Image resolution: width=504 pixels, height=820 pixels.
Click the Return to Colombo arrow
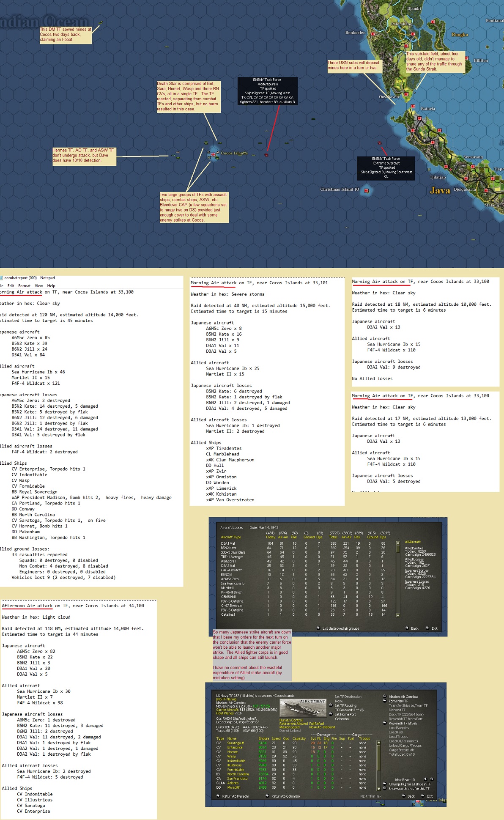(267, 796)
